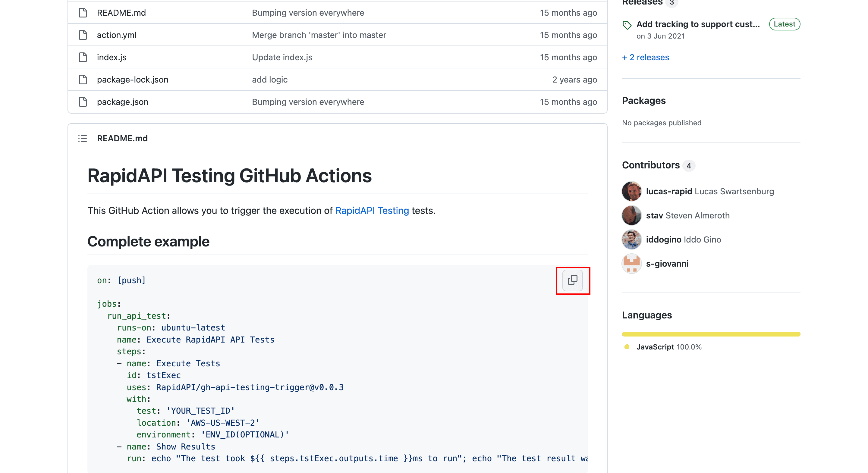Screen dimensions: 868x473
Task: Open s-giovanni contributor profile name
Action: [x=667, y=264]
